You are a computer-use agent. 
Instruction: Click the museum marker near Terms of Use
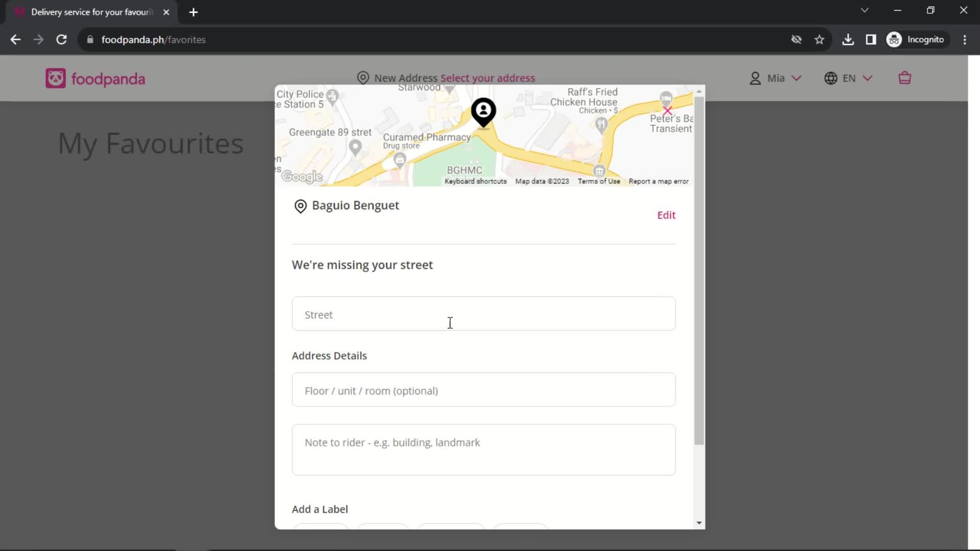click(599, 170)
